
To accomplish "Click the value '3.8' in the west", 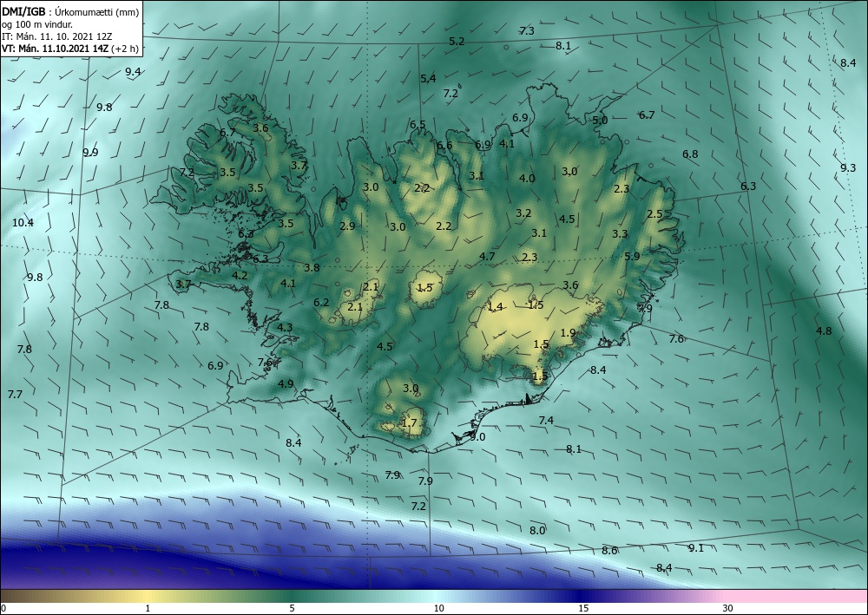I will point(312,268).
